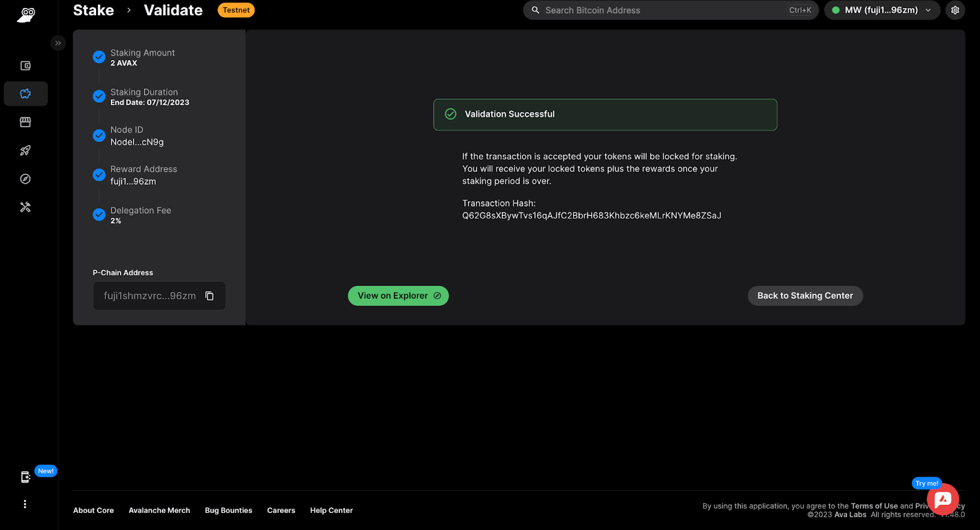The width and height of the screenshot is (980, 530).
Task: Focus the Search Bitcoin Address field
Action: click(671, 10)
